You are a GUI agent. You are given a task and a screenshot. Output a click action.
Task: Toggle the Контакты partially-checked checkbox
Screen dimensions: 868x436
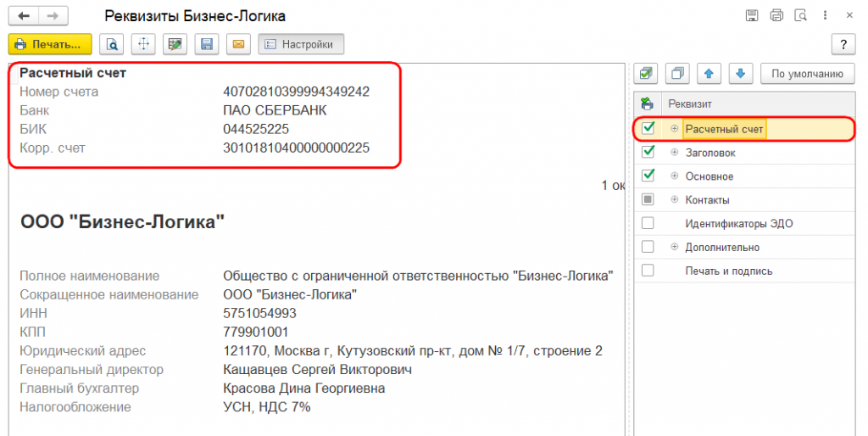[x=648, y=199]
